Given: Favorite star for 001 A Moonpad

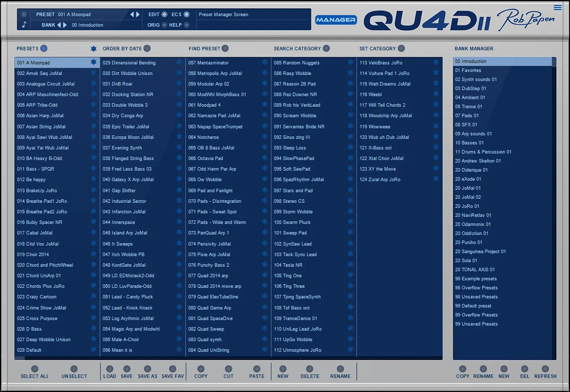Looking at the screenshot, I should pos(94,62).
